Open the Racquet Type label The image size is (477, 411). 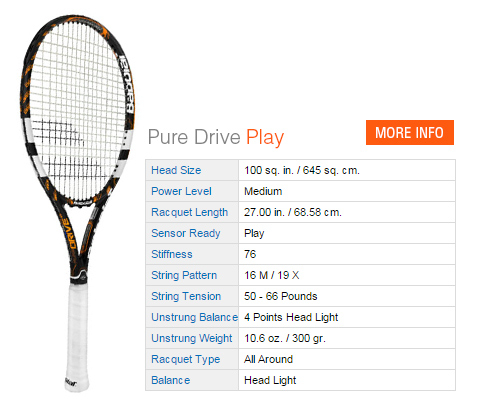[186, 359]
